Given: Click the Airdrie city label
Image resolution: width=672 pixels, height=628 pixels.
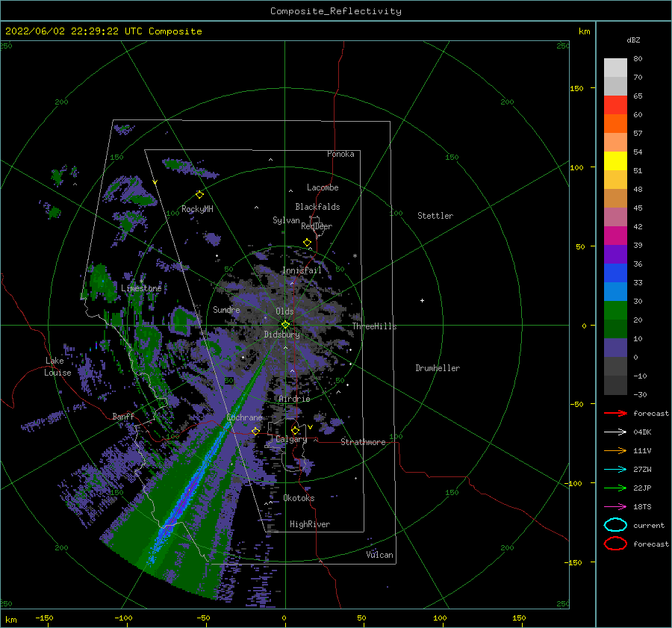Looking at the screenshot, I should [x=294, y=399].
